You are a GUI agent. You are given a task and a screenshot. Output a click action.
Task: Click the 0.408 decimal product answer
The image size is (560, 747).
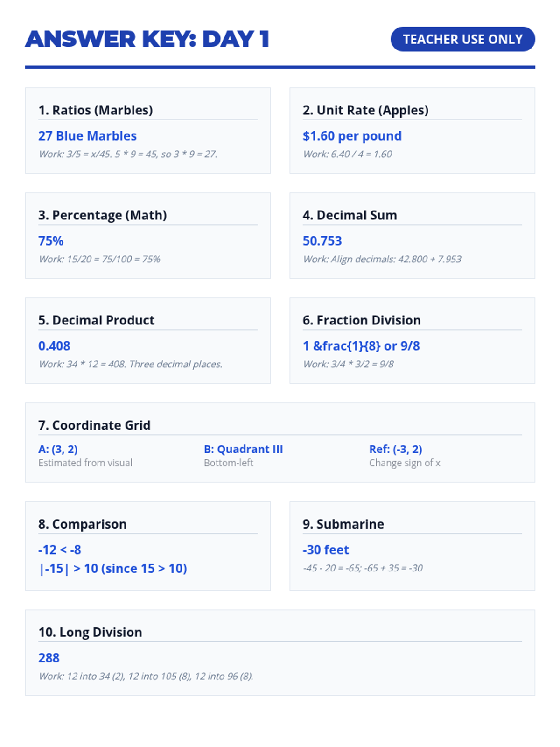coord(54,346)
